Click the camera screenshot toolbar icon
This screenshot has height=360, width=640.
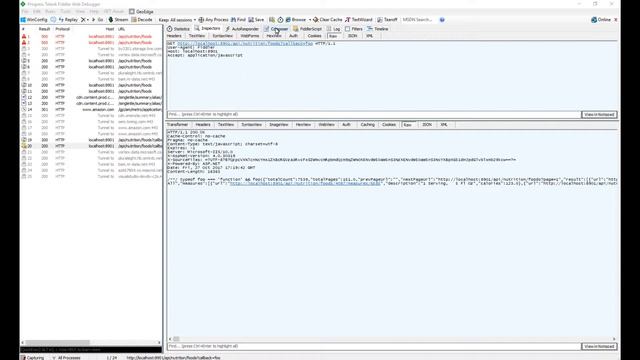pyautogui.click(x=272, y=20)
